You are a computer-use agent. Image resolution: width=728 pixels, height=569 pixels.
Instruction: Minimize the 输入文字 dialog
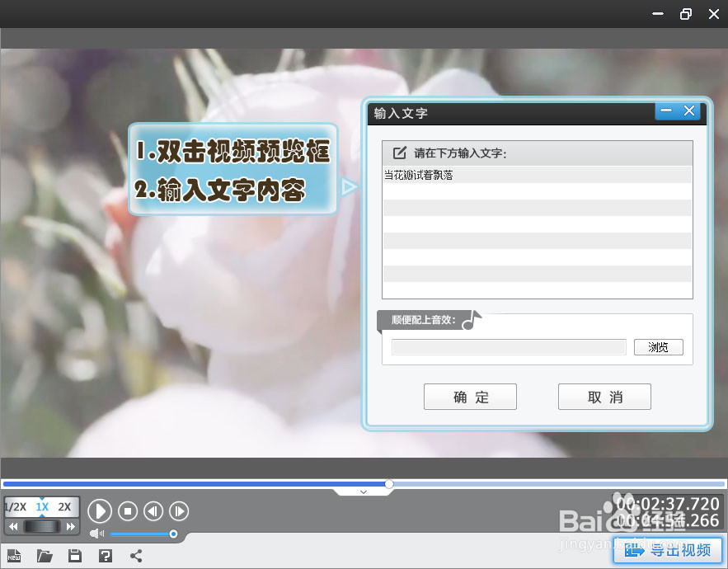point(666,111)
